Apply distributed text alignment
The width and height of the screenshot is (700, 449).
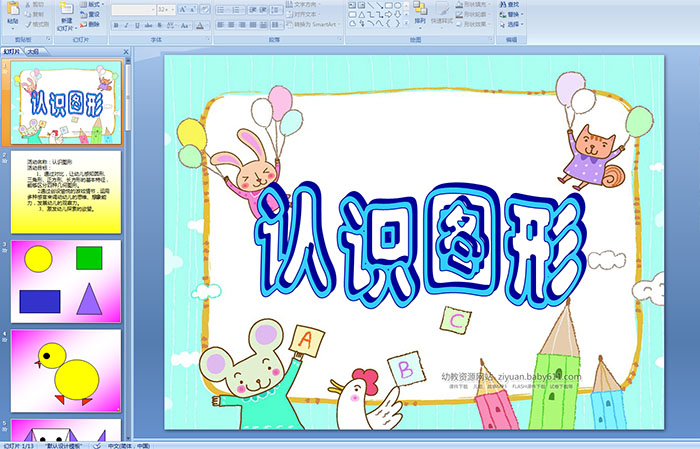click(x=263, y=25)
